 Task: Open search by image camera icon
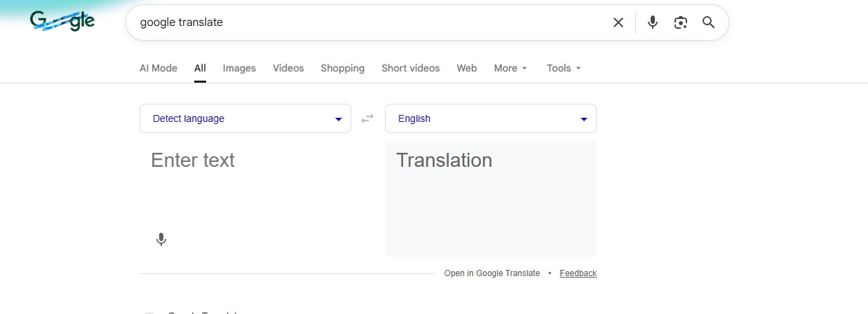(680, 22)
